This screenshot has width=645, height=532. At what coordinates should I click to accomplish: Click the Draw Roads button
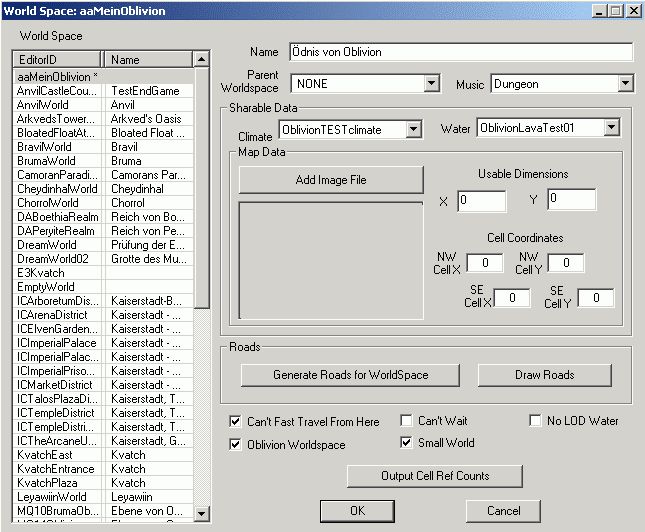[545, 375]
